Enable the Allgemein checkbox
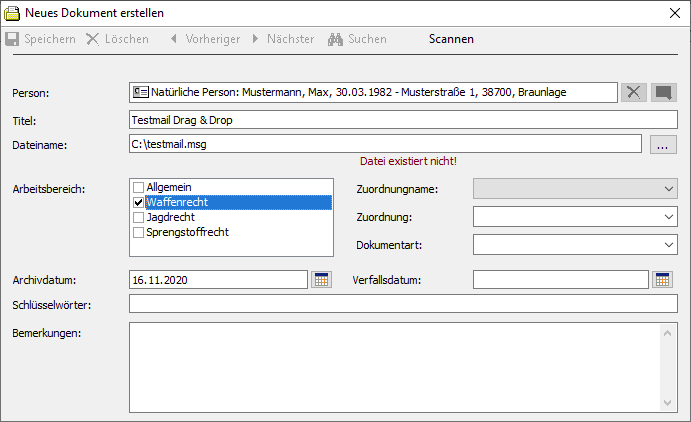 [139, 187]
